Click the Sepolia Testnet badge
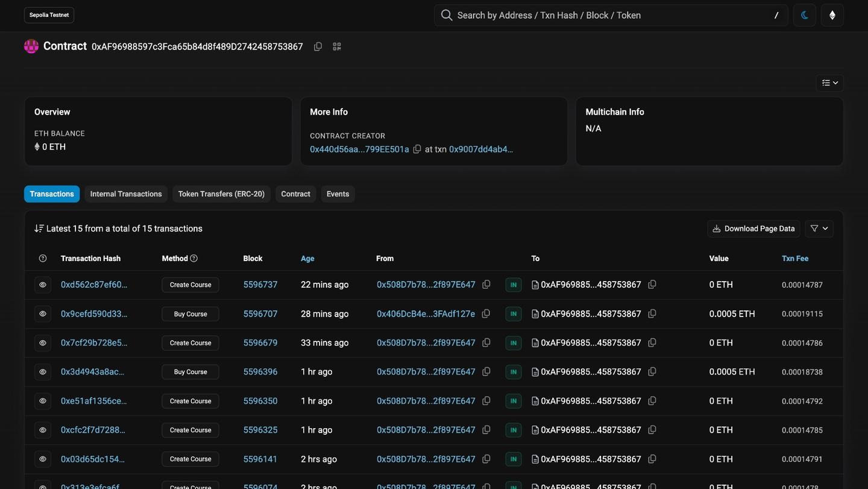868x489 pixels. [49, 15]
